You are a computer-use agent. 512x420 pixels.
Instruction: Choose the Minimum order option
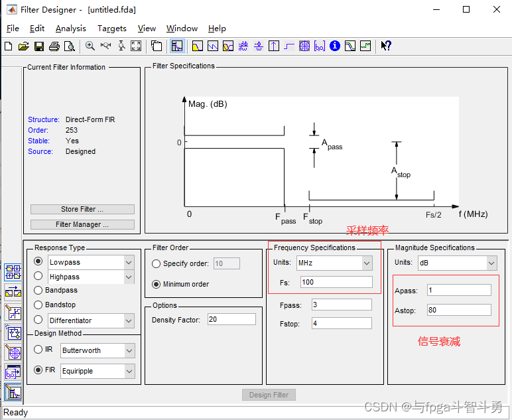[x=156, y=285]
